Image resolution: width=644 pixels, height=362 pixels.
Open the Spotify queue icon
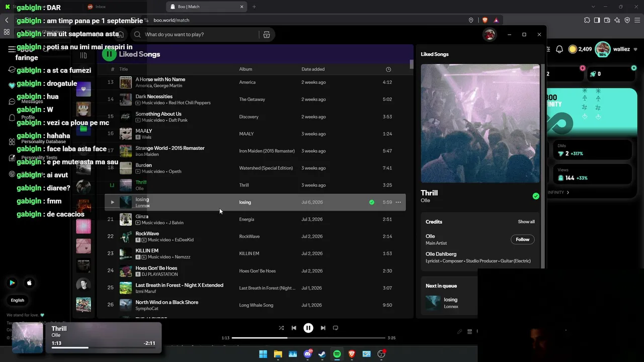[x=469, y=332]
